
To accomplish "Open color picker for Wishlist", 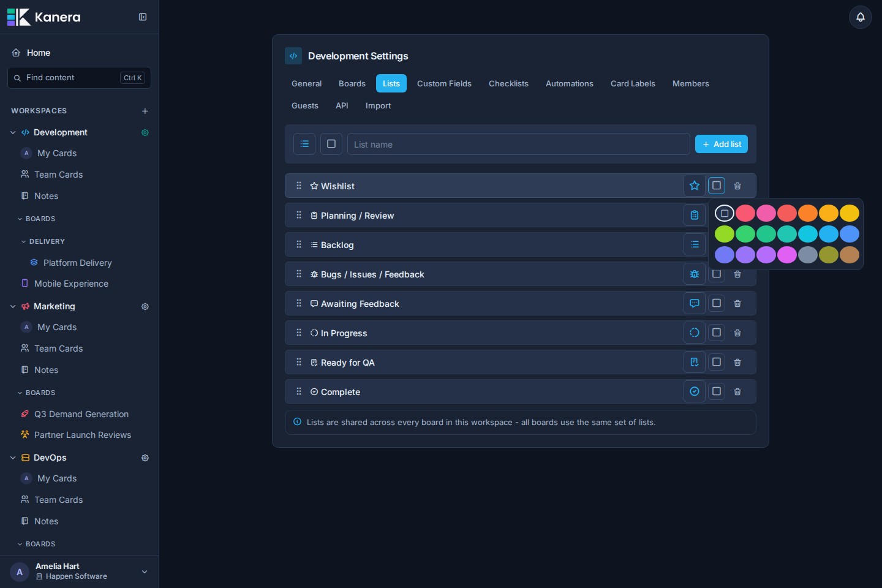I will (x=717, y=186).
